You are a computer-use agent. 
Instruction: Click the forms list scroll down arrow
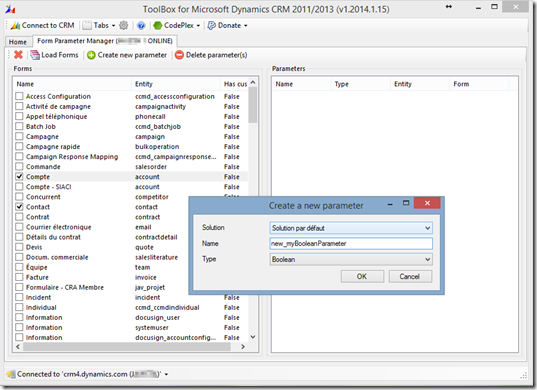pos(253,337)
